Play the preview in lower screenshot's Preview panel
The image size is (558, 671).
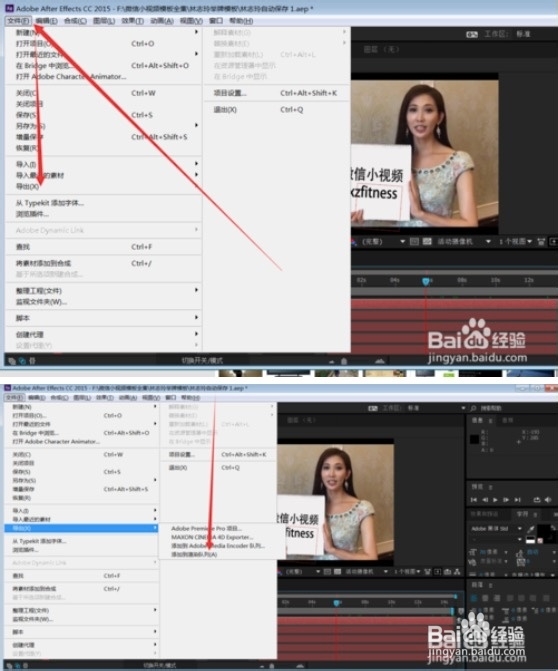(x=495, y=500)
